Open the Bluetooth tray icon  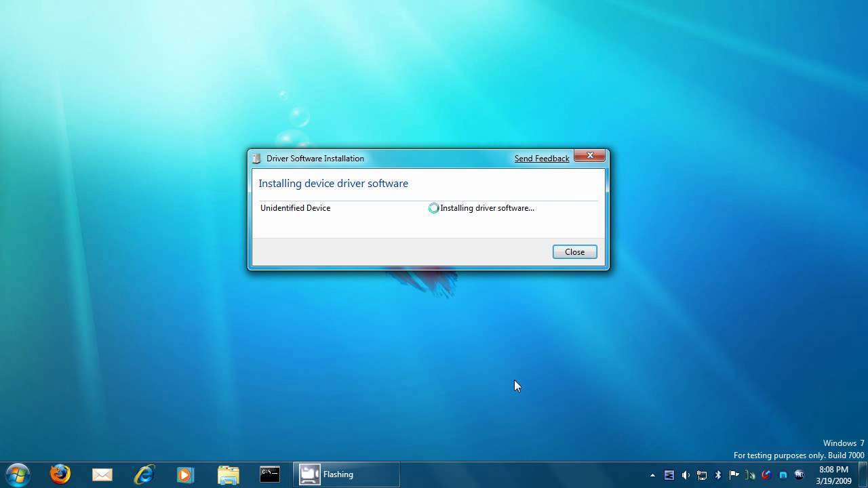click(x=718, y=475)
